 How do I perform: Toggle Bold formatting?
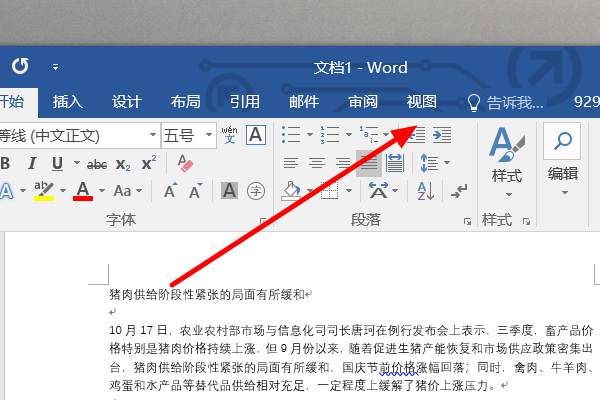click(x=5, y=163)
